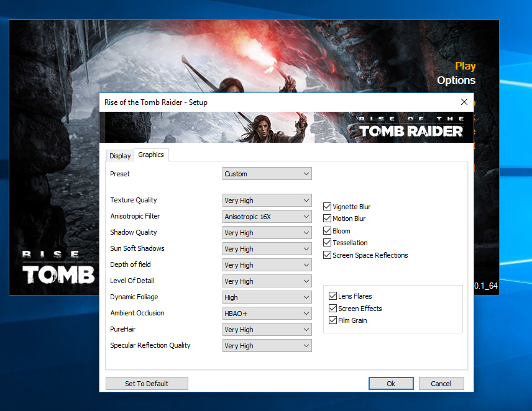Click the Set To Default button
Viewport: 532px width, 411px height.
(147, 384)
